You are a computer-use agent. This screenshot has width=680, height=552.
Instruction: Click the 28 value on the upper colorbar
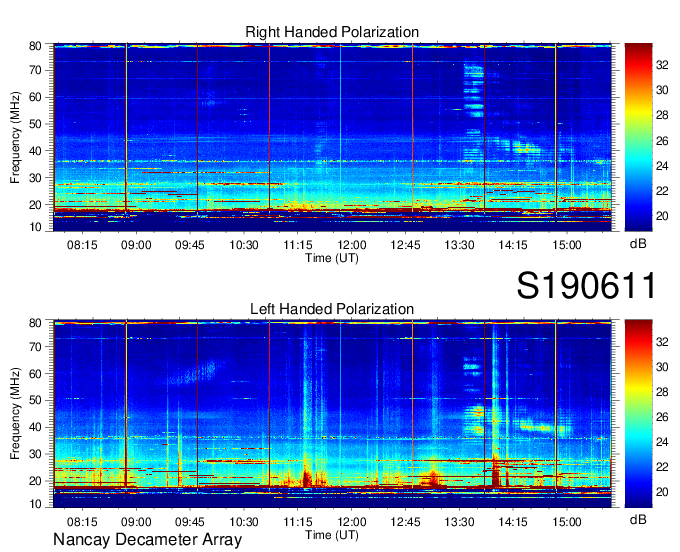(662, 115)
